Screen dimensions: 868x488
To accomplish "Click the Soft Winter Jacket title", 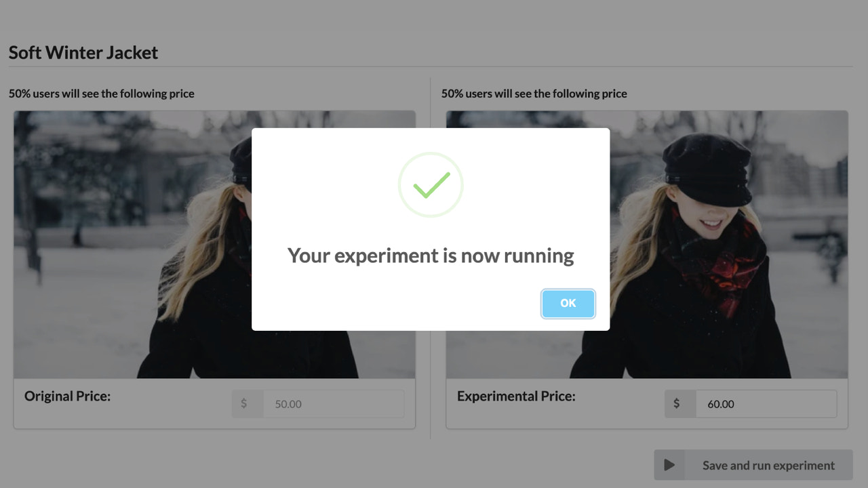I will (83, 52).
